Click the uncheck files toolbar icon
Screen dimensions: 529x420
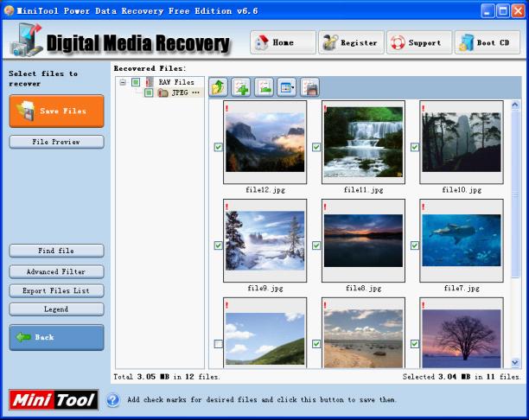coord(264,87)
